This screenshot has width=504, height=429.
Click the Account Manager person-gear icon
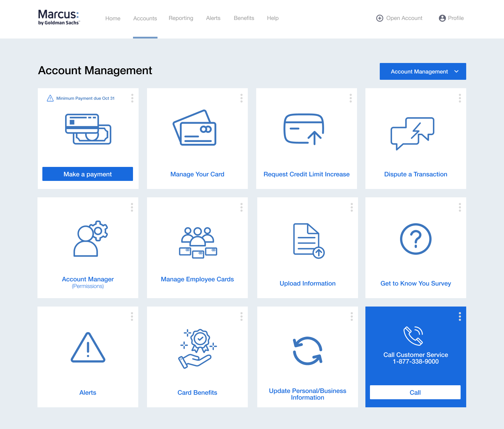91,239
